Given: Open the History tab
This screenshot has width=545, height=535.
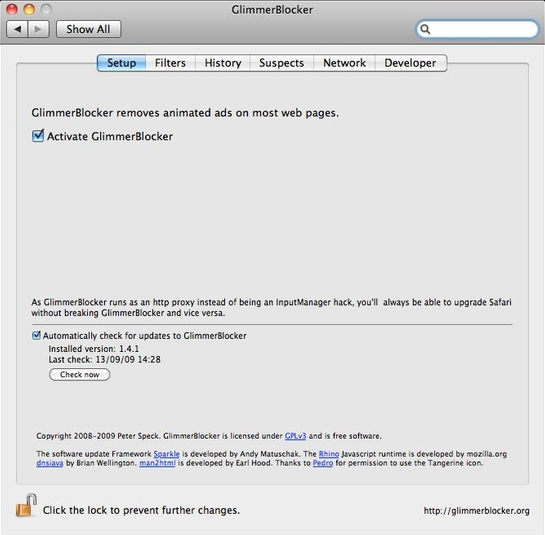Looking at the screenshot, I should point(223,63).
